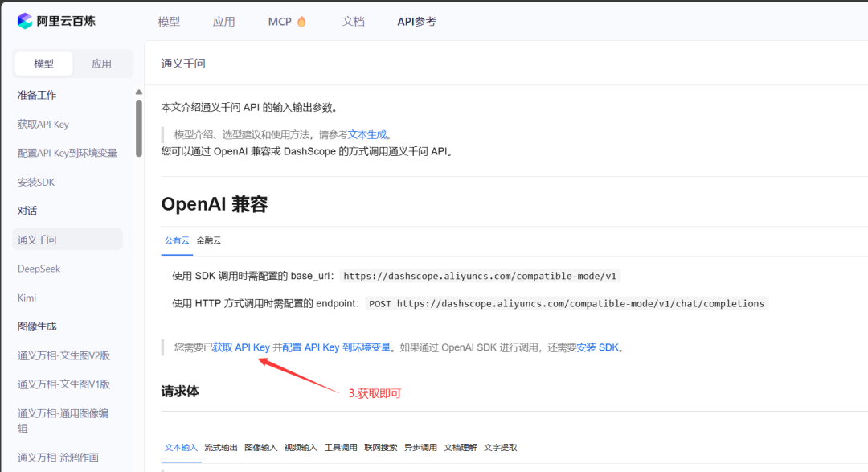Open 获取API Key in the sidebar
Screen dimensions: 868x472
[43, 124]
